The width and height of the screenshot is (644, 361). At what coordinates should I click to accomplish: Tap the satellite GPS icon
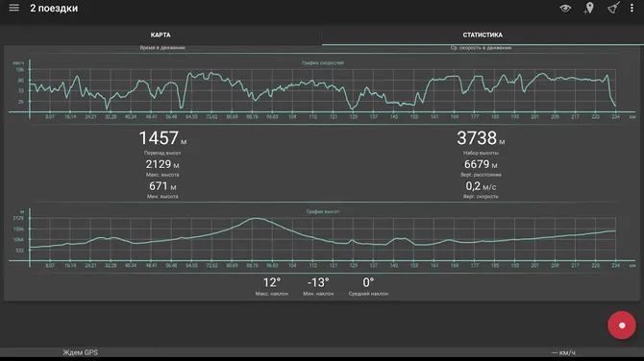pos(613,8)
